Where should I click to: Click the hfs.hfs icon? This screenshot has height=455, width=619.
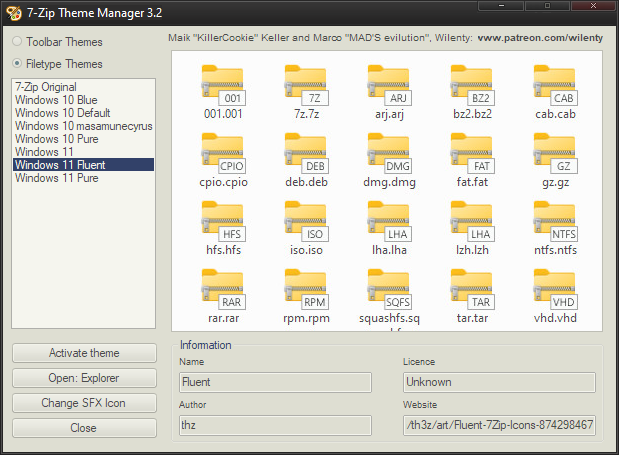point(223,222)
